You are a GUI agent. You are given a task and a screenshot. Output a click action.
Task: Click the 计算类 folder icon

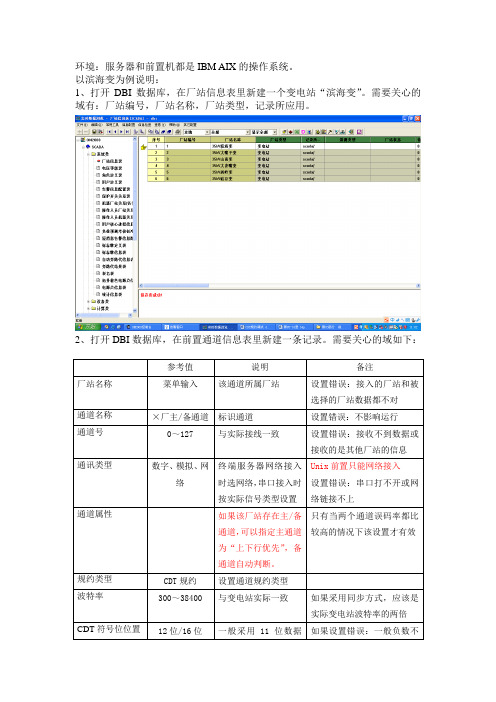[94, 308]
